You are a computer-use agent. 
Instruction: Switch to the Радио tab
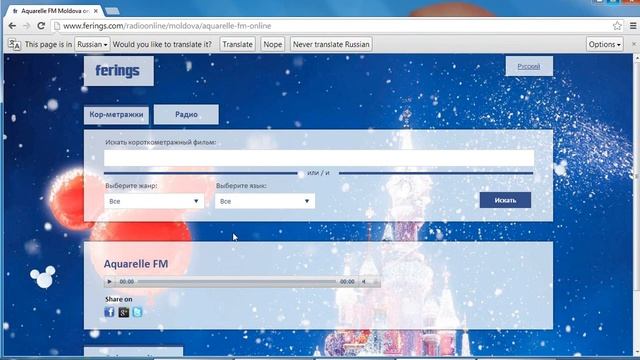click(186, 115)
